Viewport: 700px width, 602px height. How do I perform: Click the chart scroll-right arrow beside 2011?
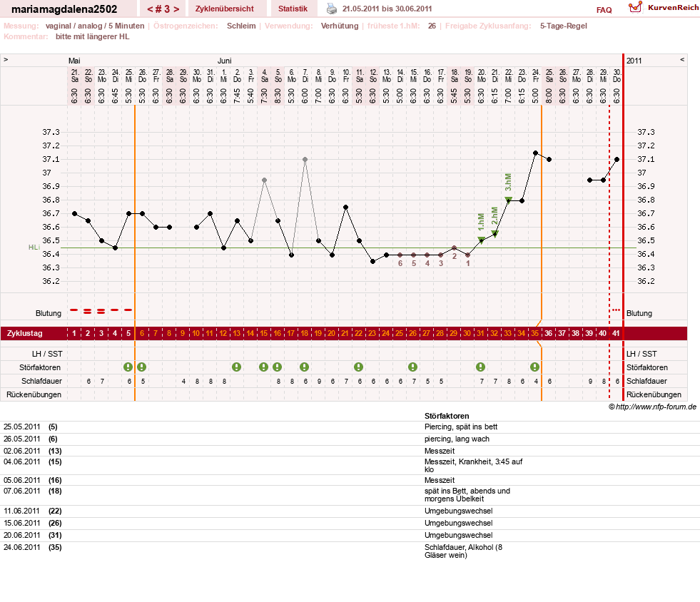click(682, 59)
